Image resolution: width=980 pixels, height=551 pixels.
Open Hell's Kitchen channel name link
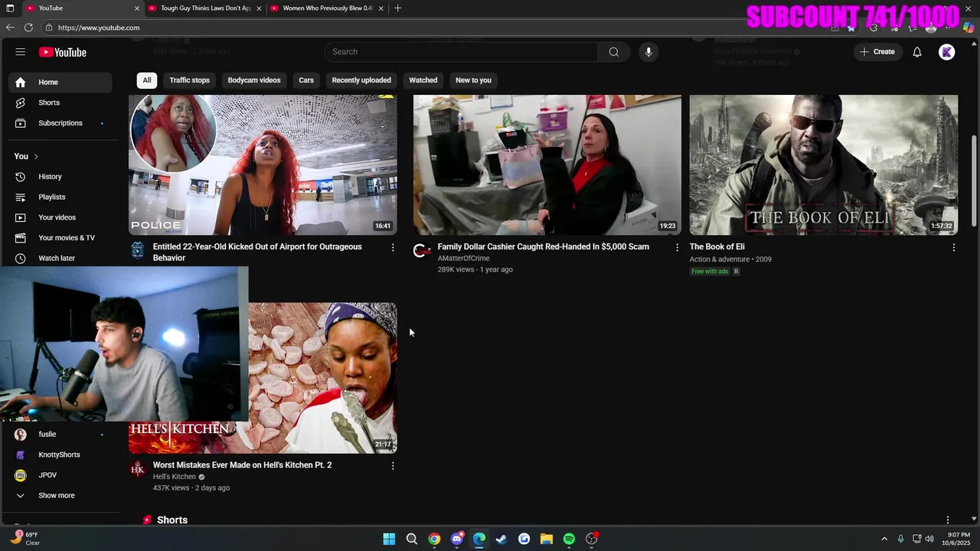175,477
